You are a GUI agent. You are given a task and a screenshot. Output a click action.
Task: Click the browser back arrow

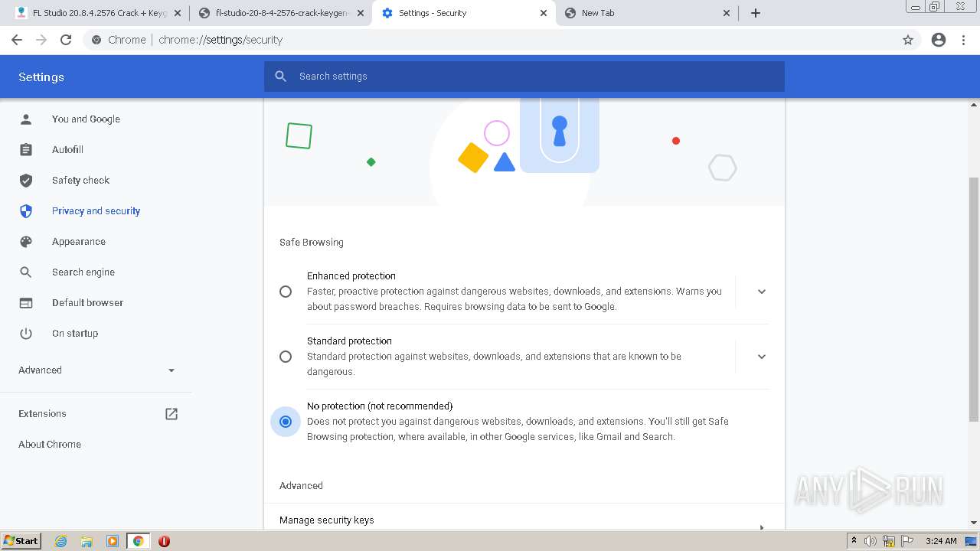[x=17, y=40]
